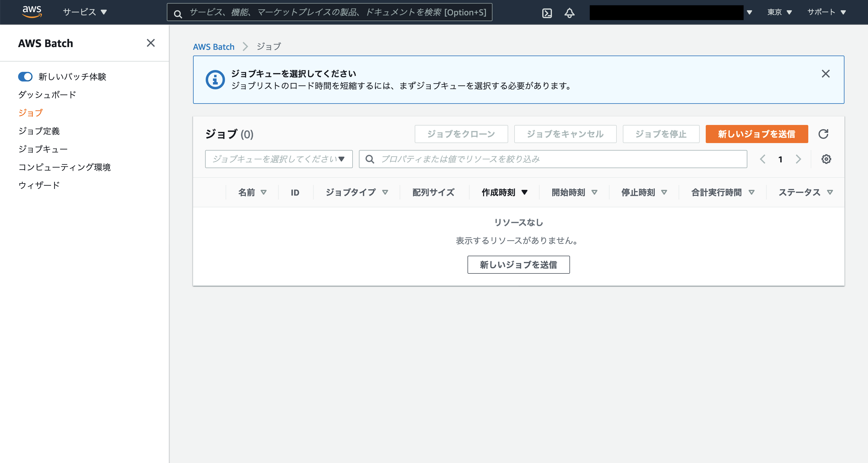Viewport: 868px width, 463px height.
Task: Dismiss the job queue info banner
Action: [x=825, y=74]
